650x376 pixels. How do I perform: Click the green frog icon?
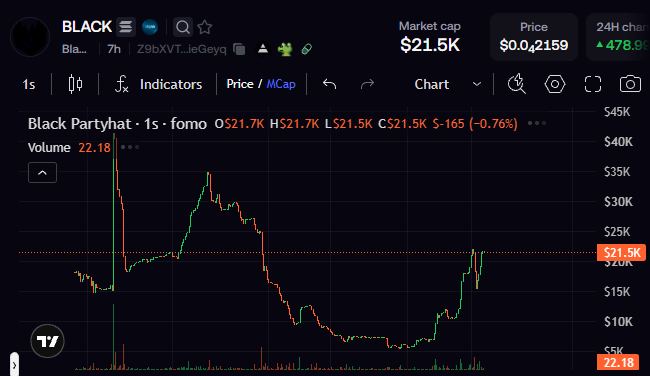tap(285, 49)
